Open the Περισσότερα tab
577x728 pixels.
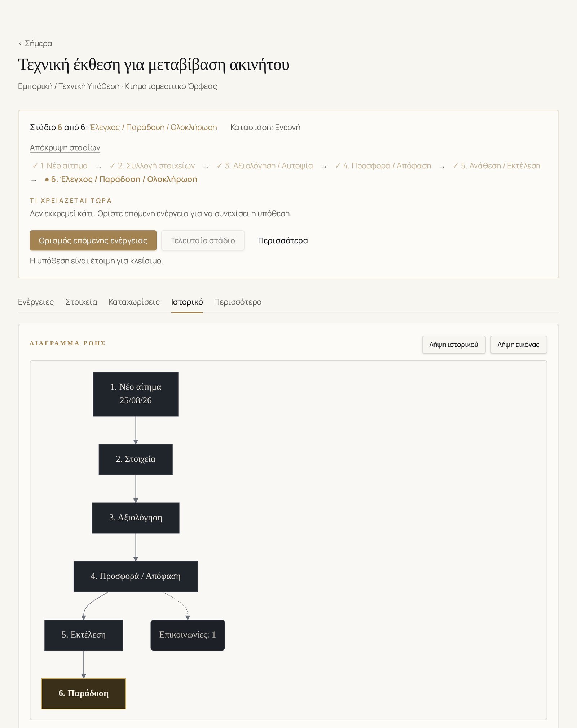(238, 302)
